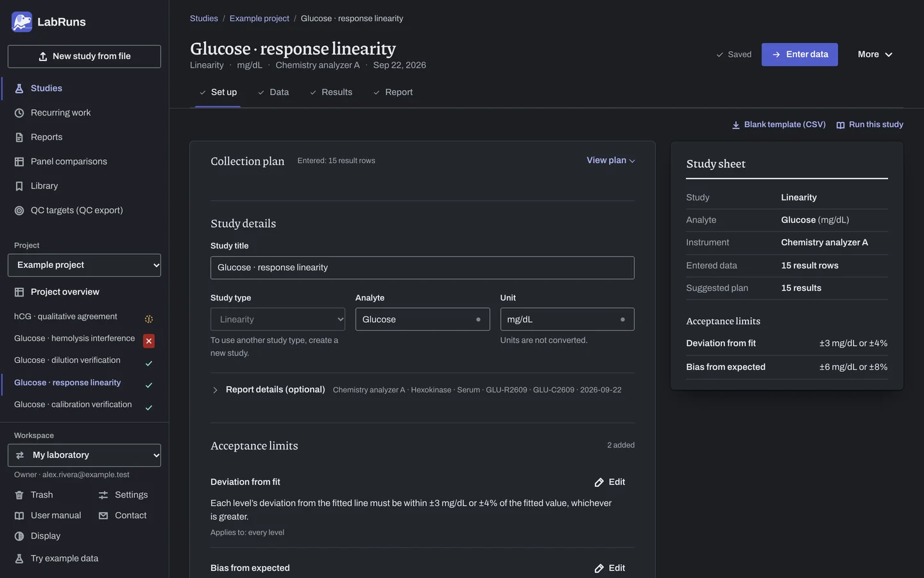Click the User manual book icon
Screen dimensions: 924x578
pos(19,516)
